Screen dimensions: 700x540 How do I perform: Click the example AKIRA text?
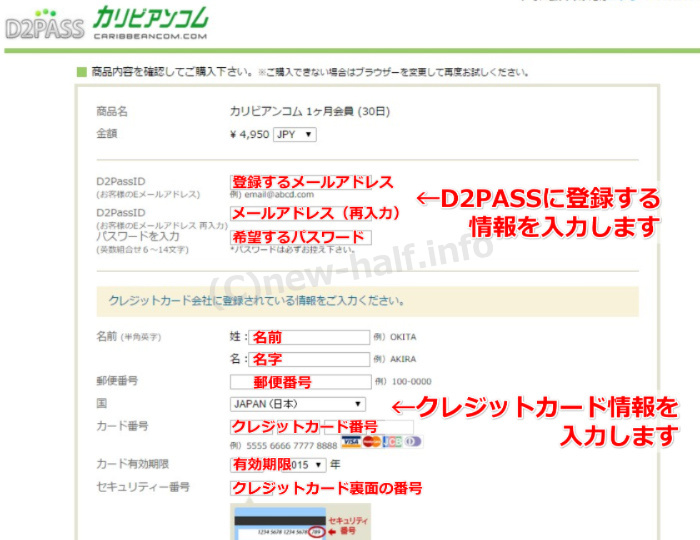click(x=403, y=359)
